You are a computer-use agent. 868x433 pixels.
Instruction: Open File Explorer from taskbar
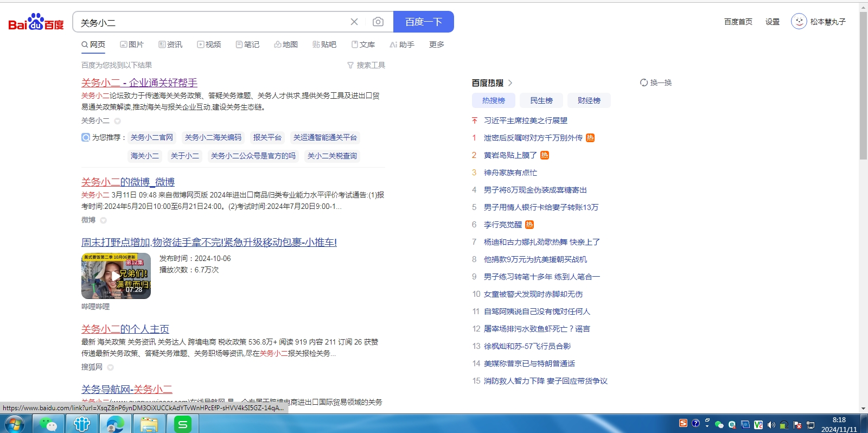(x=149, y=424)
